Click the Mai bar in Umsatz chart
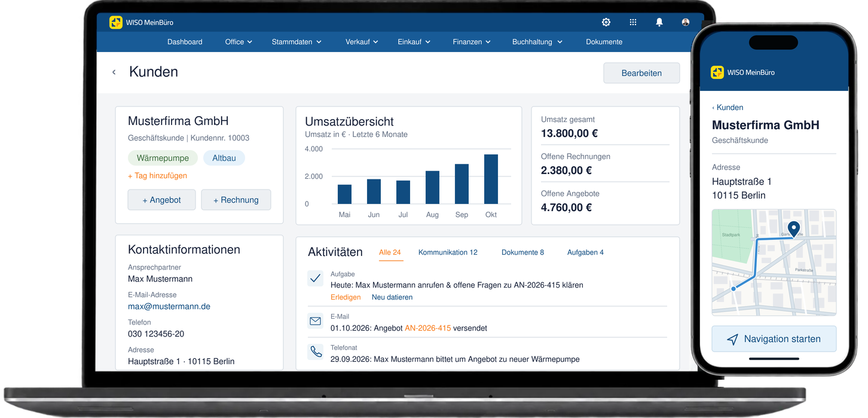Image resolution: width=868 pixels, height=418 pixels. 344,194
